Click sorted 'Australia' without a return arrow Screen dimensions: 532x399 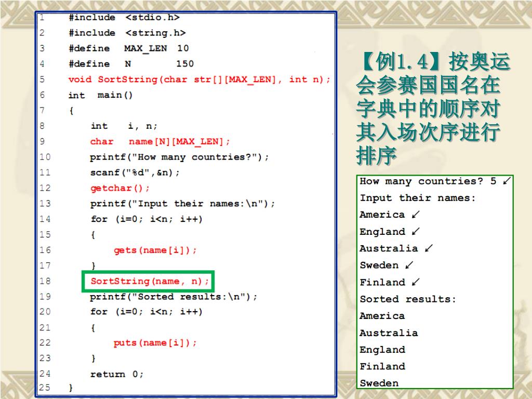click(389, 333)
